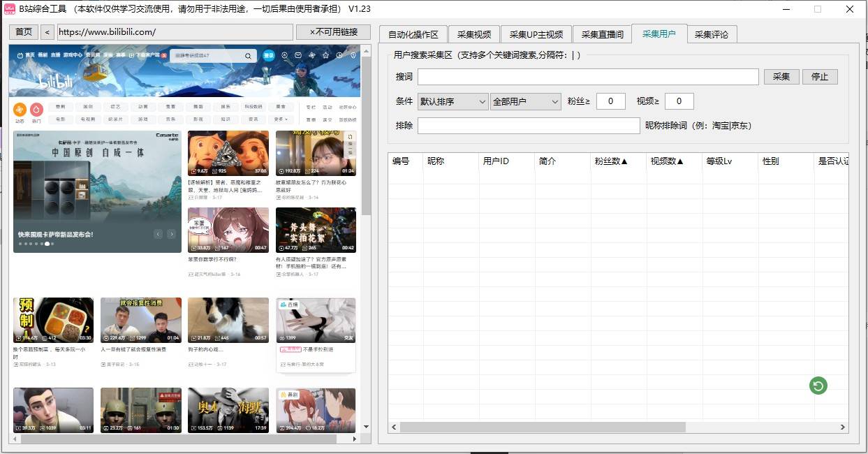Click the 采集 collect button
Viewport: 868px width, 454px height.
781,77
